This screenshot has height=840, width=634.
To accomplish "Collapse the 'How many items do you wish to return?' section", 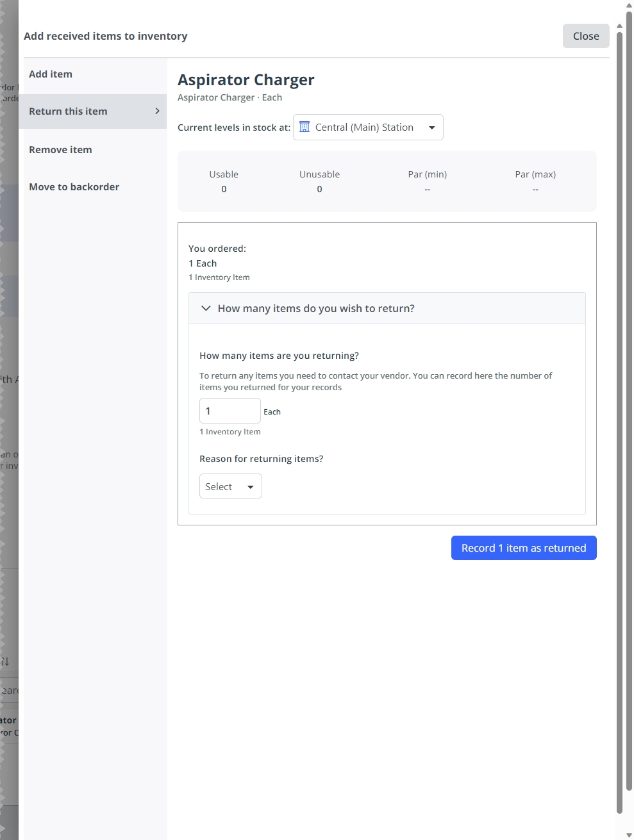I will 387,308.
